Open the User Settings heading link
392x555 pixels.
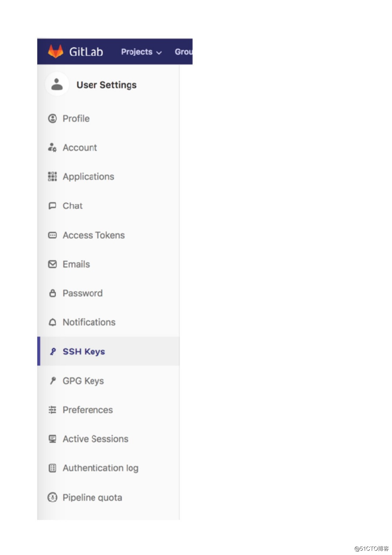click(x=106, y=85)
